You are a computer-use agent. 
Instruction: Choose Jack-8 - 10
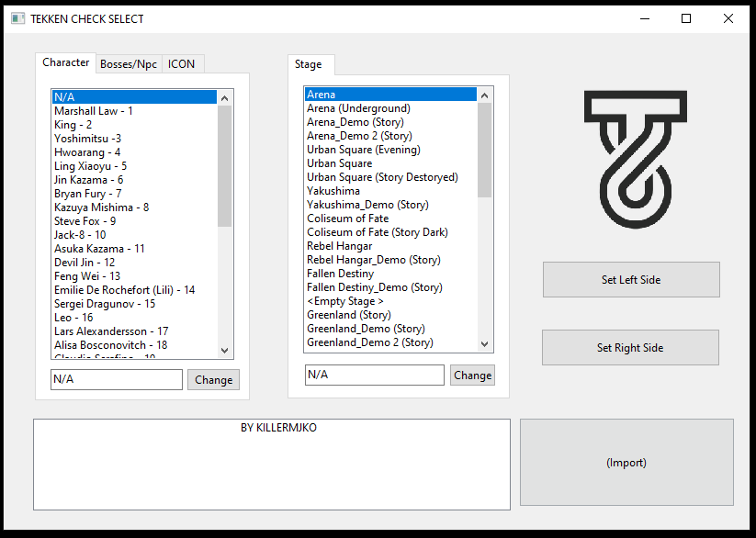(x=134, y=235)
